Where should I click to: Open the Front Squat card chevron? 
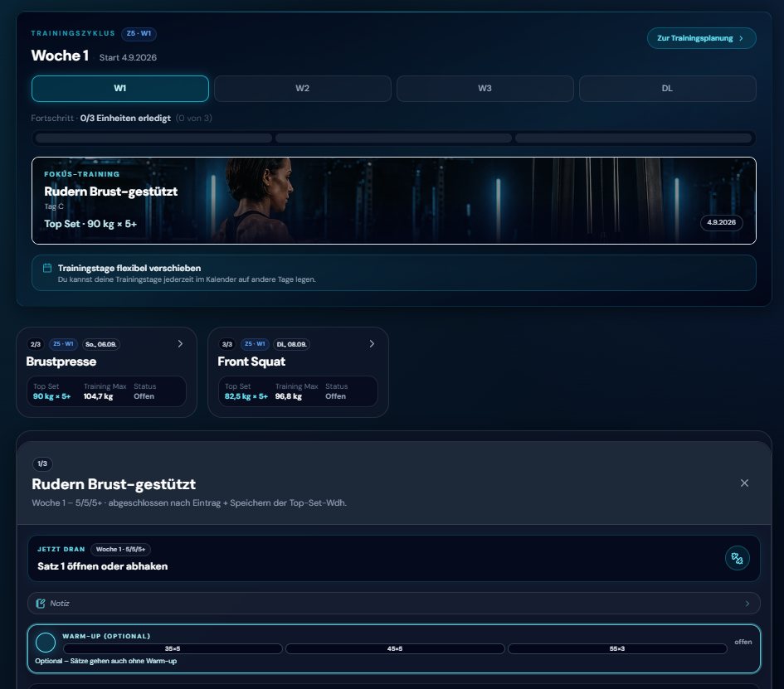[x=372, y=344]
